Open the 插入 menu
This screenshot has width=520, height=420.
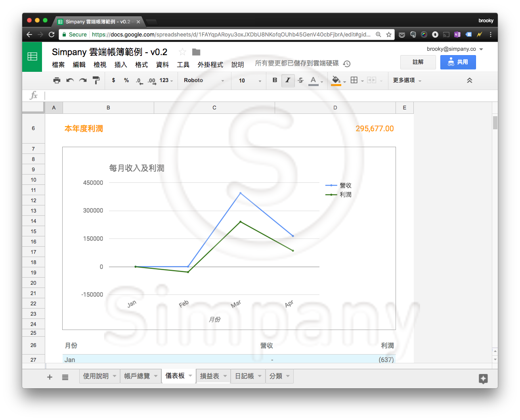pos(120,65)
